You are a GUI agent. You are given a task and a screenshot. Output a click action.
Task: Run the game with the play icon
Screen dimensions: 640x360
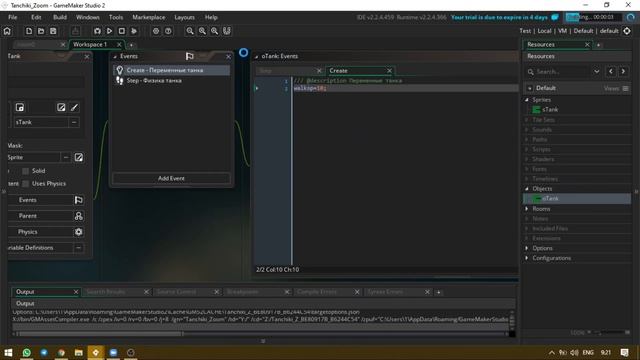(109, 31)
